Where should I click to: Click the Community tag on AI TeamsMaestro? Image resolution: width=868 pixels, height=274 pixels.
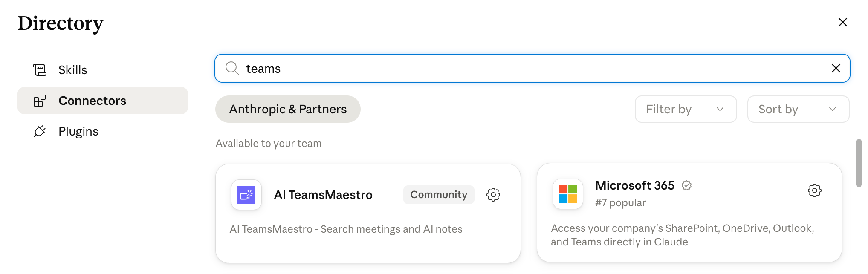[439, 195]
